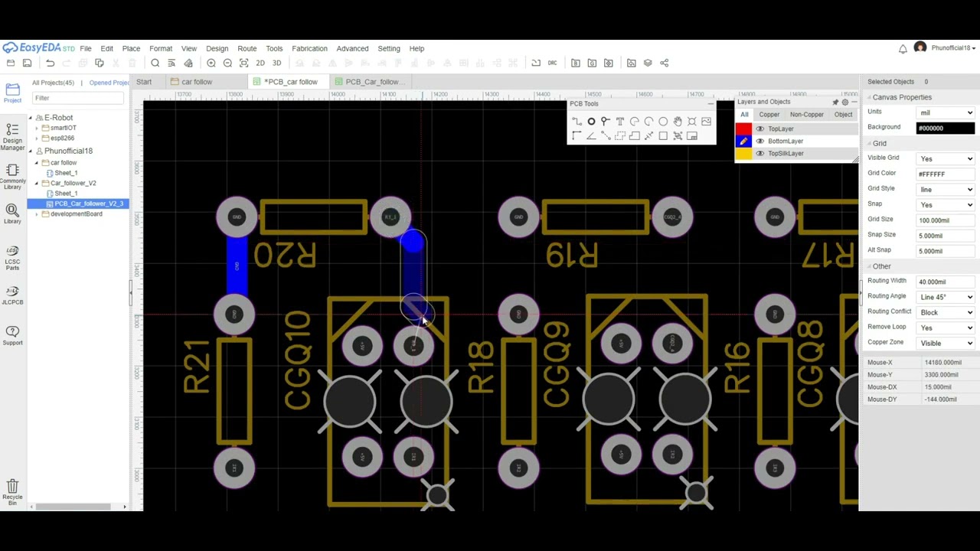Screen dimensions: 980x551
Task: Toggle TopSilkLayer visibility eye
Action: pyautogui.click(x=759, y=153)
